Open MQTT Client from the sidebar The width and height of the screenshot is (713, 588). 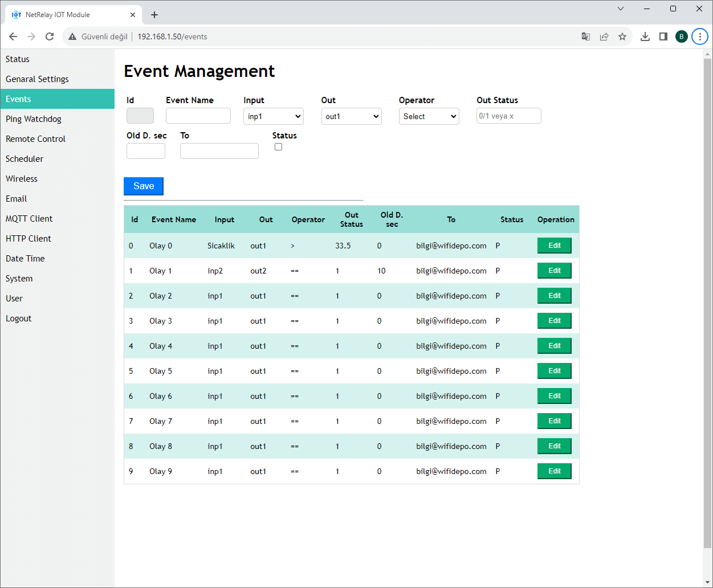[29, 219]
